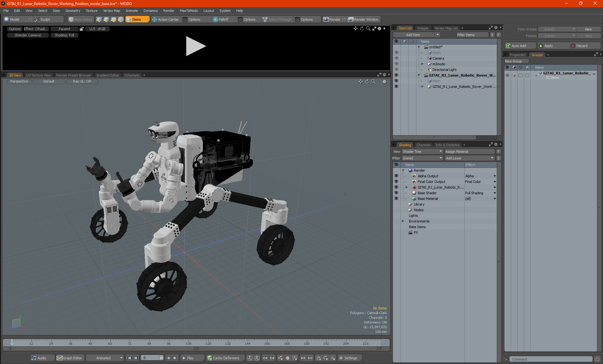Toggle visibility of Alpha Output layer
This screenshot has height=364, width=603.
click(396, 176)
